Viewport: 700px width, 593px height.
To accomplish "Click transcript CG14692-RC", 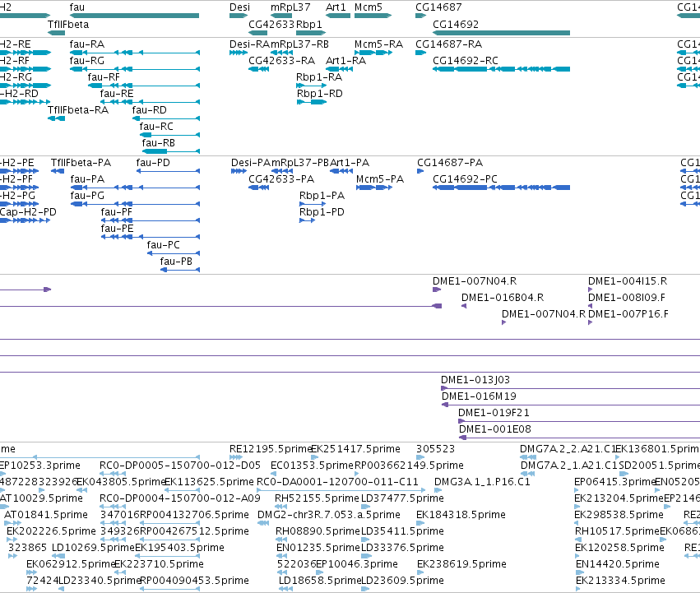I will coord(466,60).
